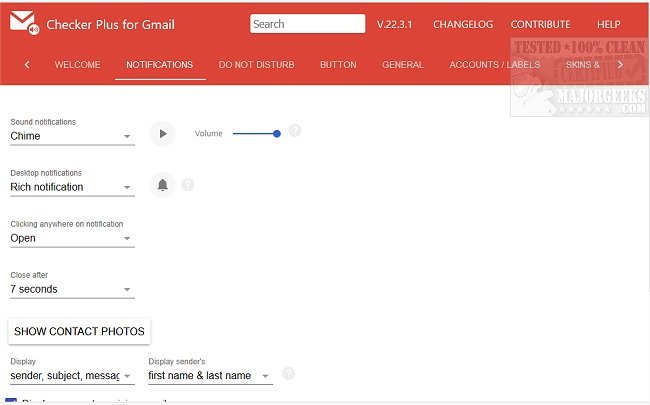Click inside the Search field

point(308,24)
